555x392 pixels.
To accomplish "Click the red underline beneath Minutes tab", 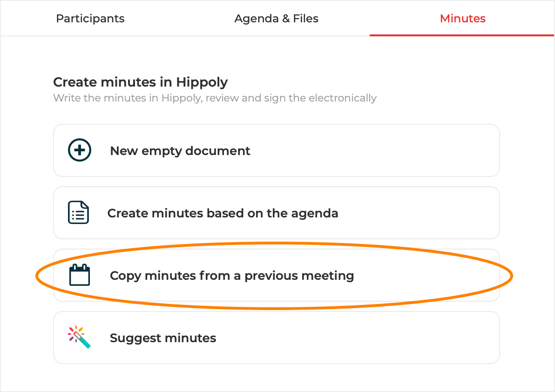I will tap(461, 35).
